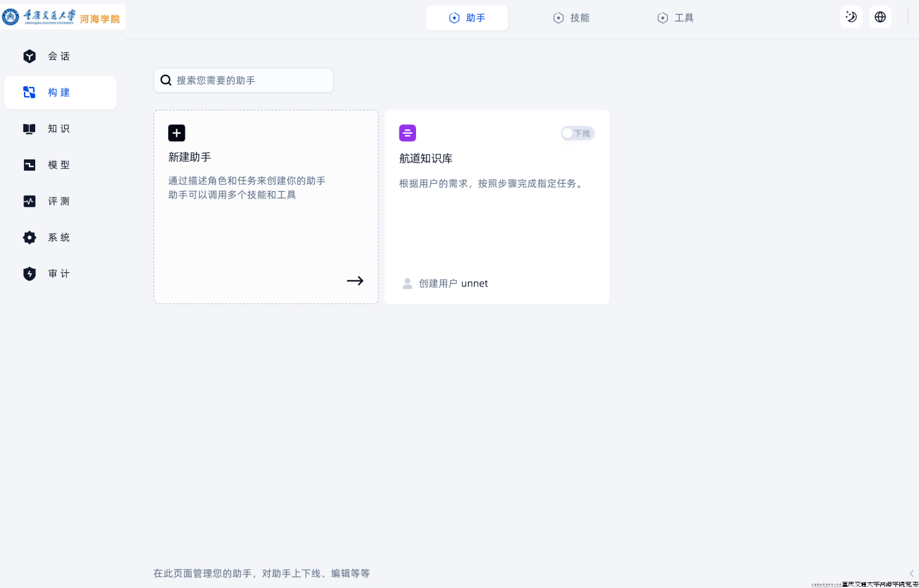Click the 重庆交通大学 河海学院 logo

(x=62, y=17)
